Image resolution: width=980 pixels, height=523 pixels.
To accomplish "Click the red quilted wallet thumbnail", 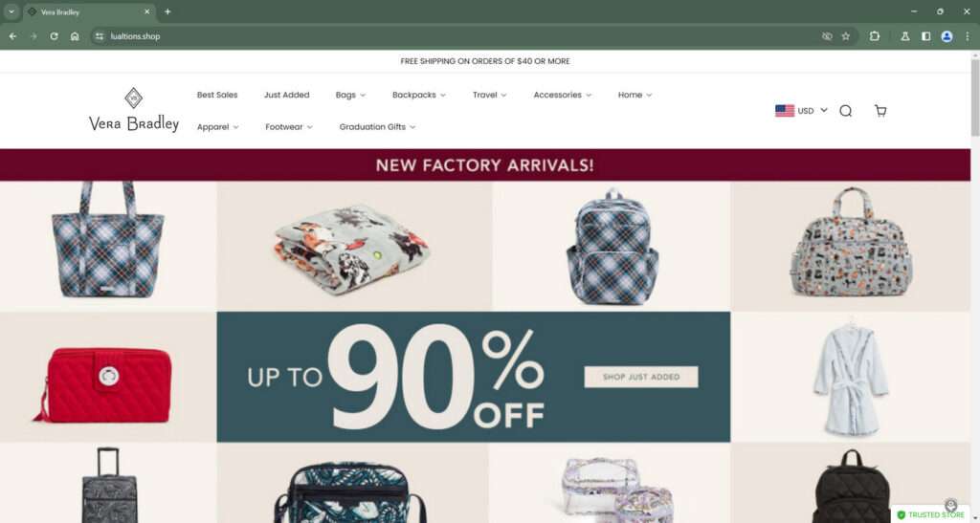I will click(103, 383).
